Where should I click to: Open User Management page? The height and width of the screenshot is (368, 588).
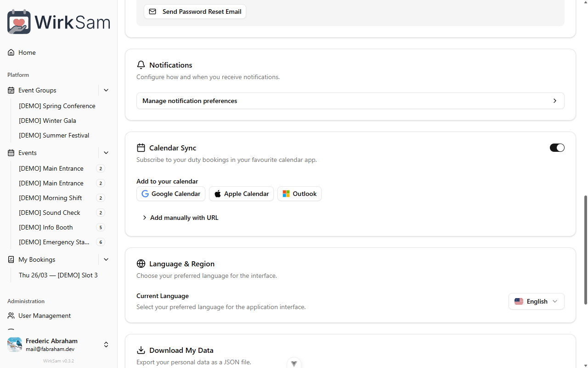pyautogui.click(x=59, y=316)
